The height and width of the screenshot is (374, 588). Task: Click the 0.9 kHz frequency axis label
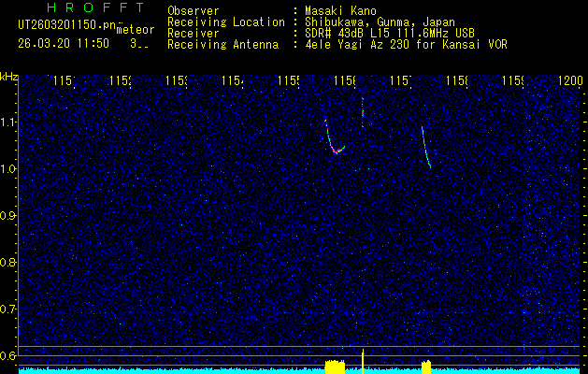(x=8, y=215)
